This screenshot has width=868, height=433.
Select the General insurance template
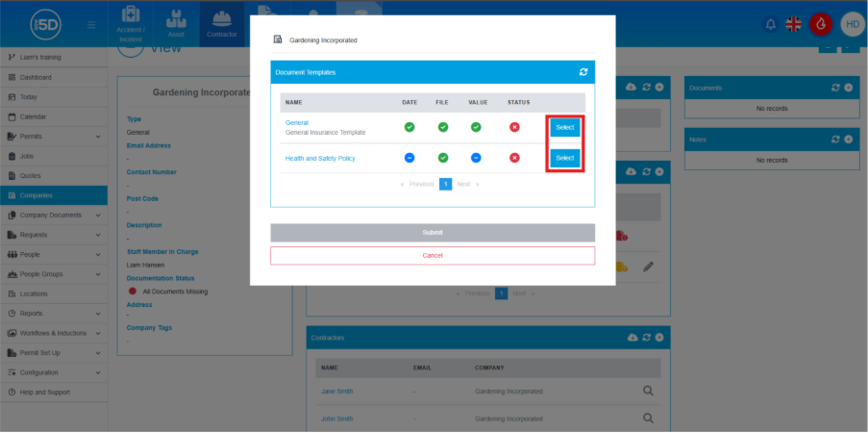pos(564,128)
